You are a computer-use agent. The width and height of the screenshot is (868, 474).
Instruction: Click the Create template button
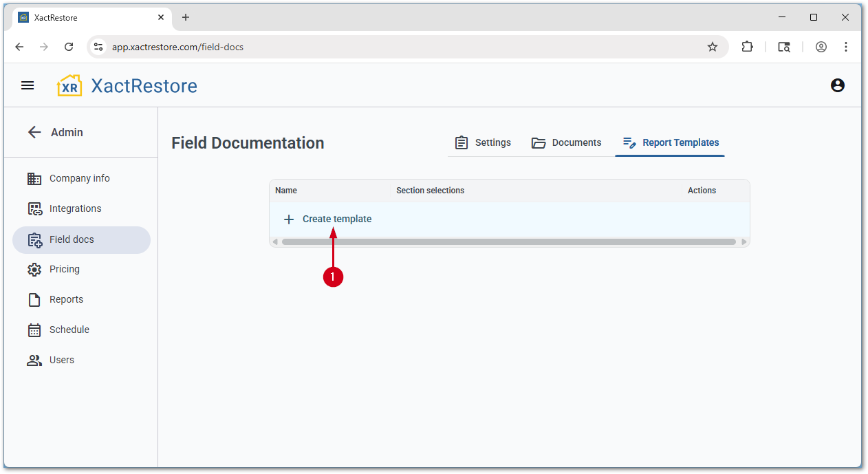click(x=328, y=219)
